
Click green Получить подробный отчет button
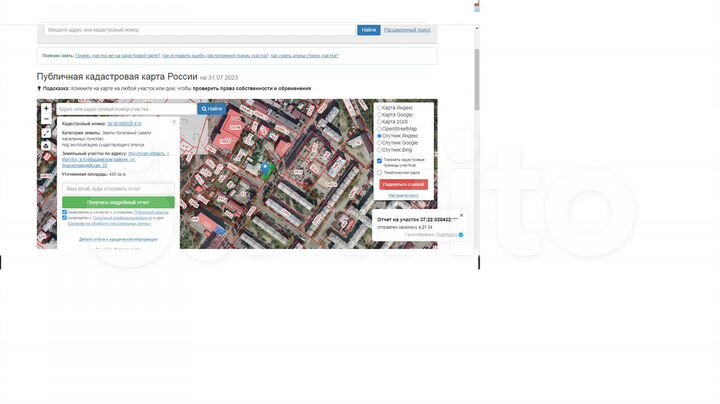pyautogui.click(x=118, y=202)
